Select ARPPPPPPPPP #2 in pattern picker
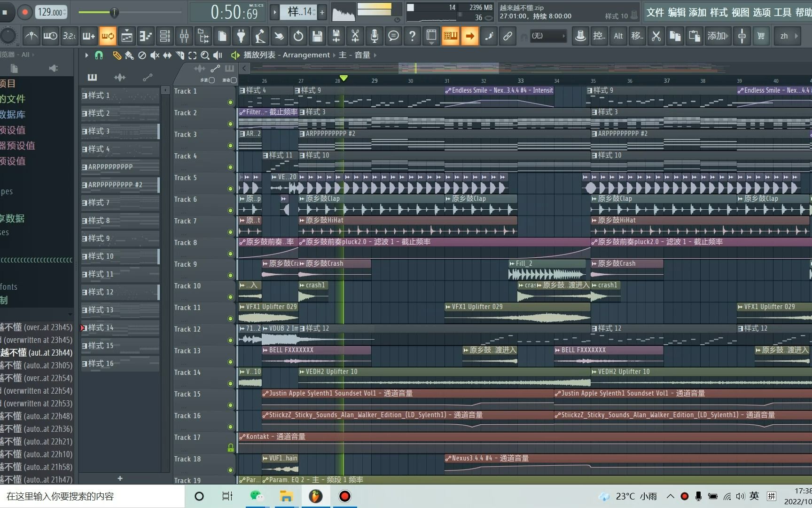 (120, 185)
